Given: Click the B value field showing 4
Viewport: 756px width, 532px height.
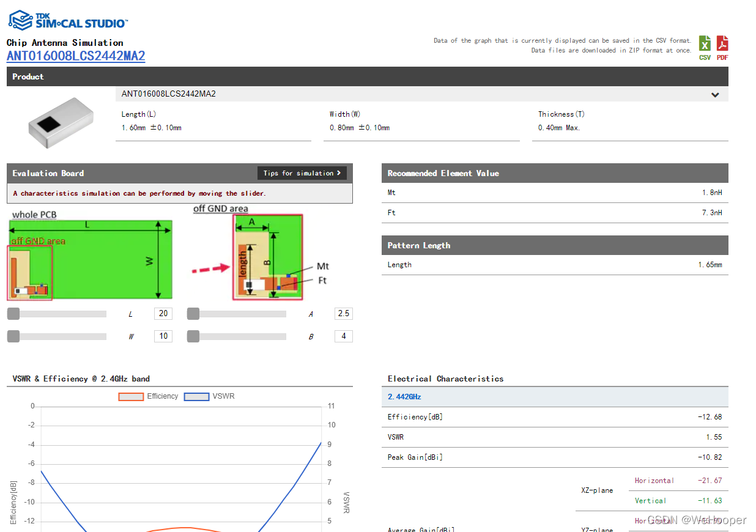Looking at the screenshot, I should tap(344, 336).
